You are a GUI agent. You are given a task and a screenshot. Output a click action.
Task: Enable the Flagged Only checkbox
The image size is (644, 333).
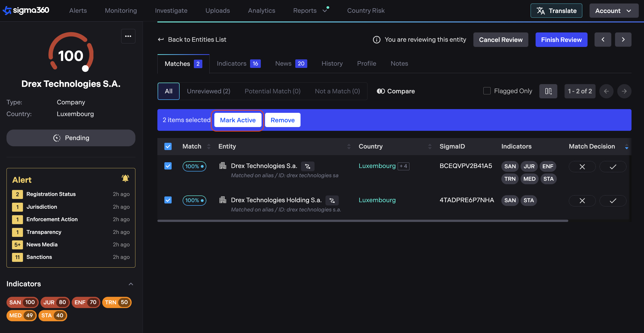pos(487,91)
